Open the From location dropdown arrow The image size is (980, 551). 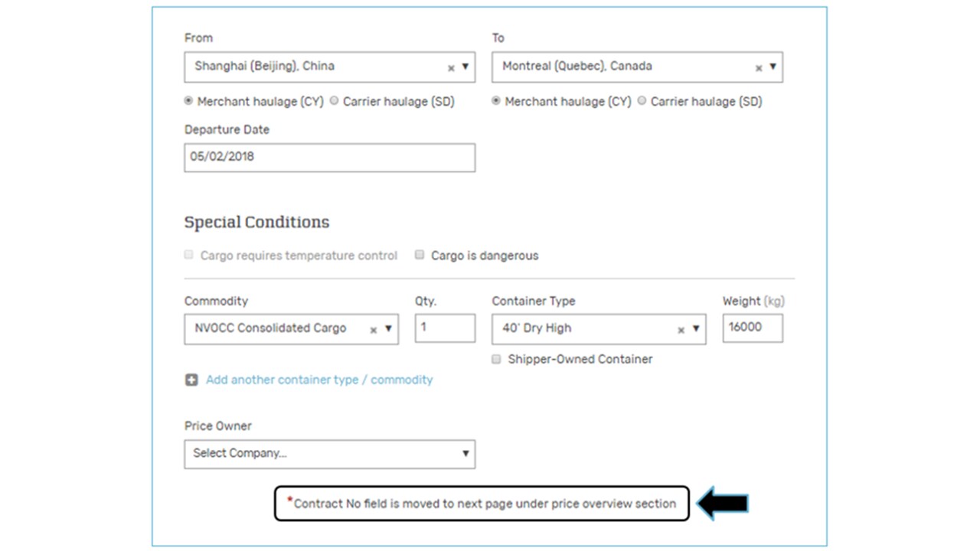[x=465, y=67]
